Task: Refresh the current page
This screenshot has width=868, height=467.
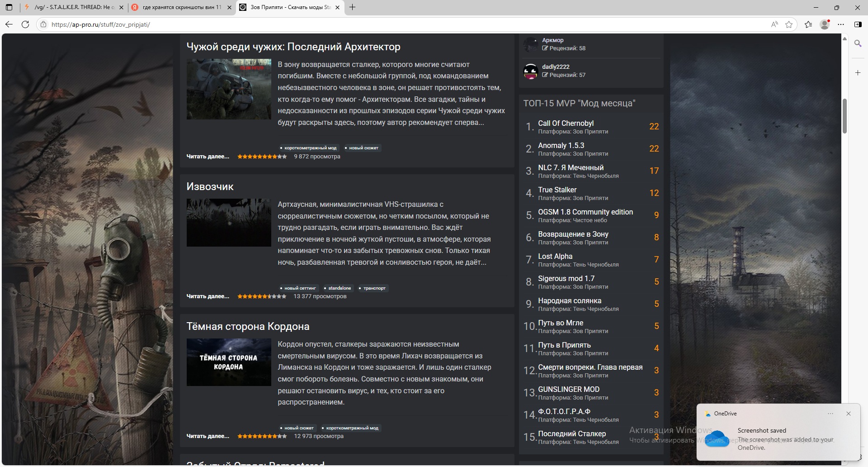Action: (25, 24)
